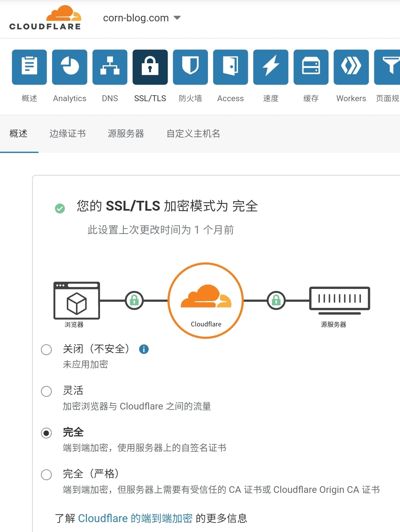400x532 pixels.
Task: Click the green checkmark status icon
Action: click(60, 208)
